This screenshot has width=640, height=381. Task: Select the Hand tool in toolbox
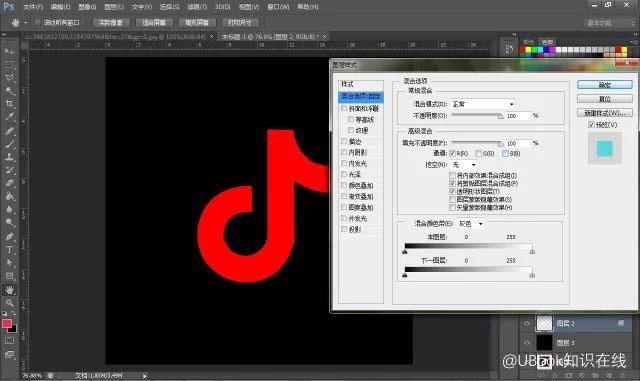[9, 290]
